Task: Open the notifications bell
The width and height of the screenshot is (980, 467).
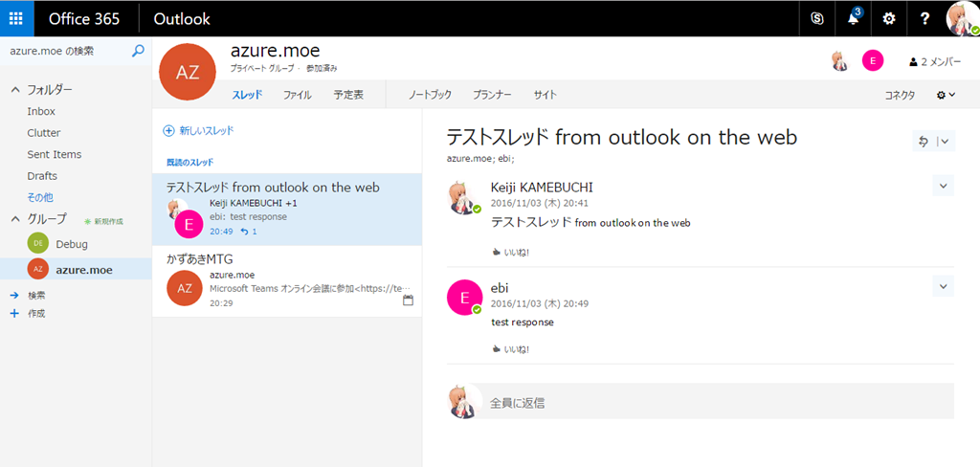Action: [x=853, y=19]
